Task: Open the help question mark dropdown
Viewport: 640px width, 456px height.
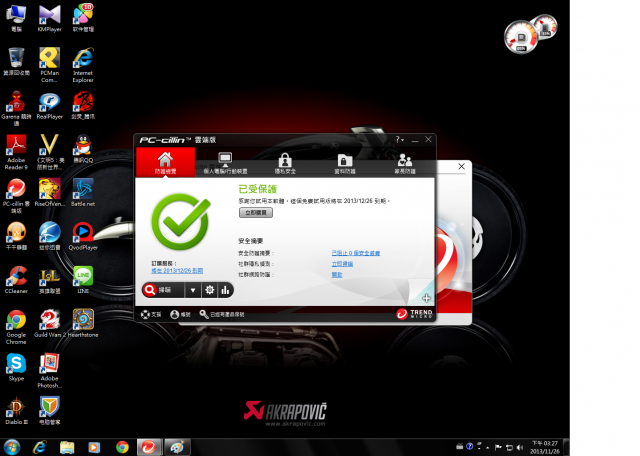Action: click(399, 140)
